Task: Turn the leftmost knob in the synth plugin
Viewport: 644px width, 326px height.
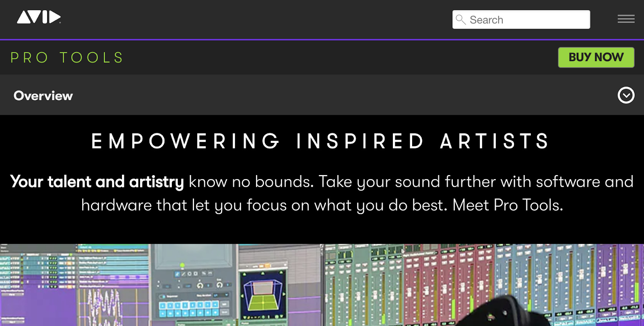Action: (x=200, y=285)
